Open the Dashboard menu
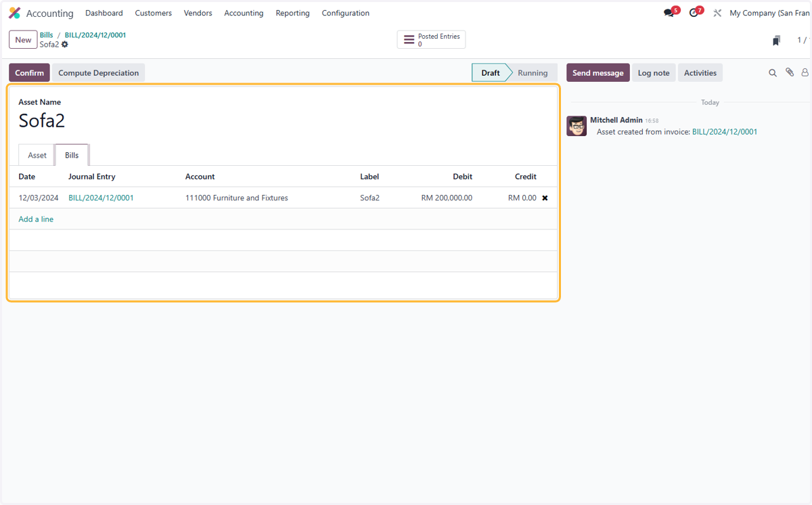The width and height of the screenshot is (812, 505). pyautogui.click(x=104, y=13)
